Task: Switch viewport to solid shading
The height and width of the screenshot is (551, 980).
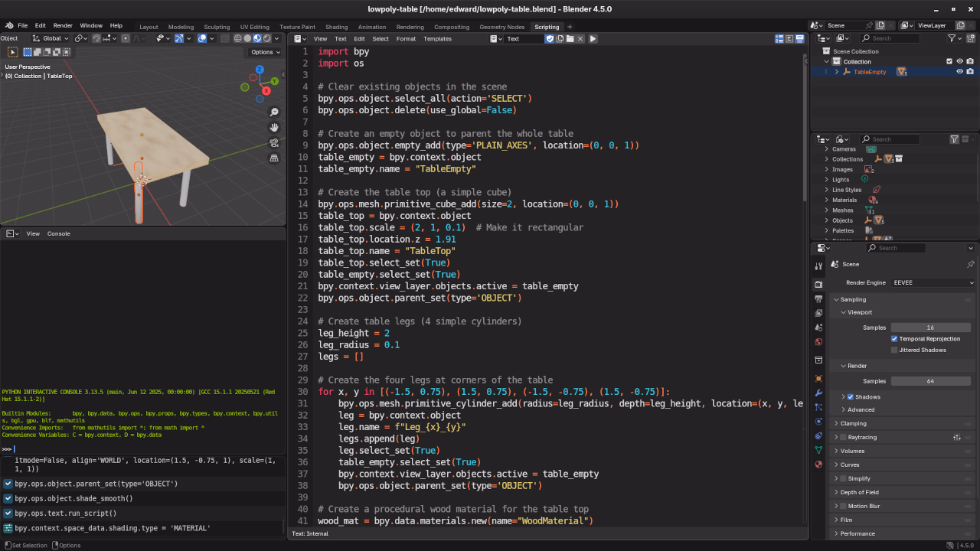Action: 247,38
